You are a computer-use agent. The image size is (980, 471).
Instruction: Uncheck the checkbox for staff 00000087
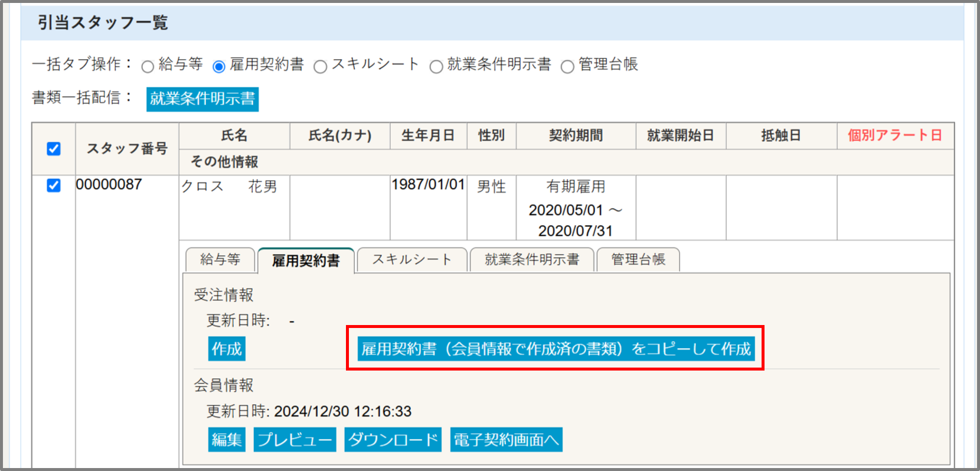click(x=54, y=186)
